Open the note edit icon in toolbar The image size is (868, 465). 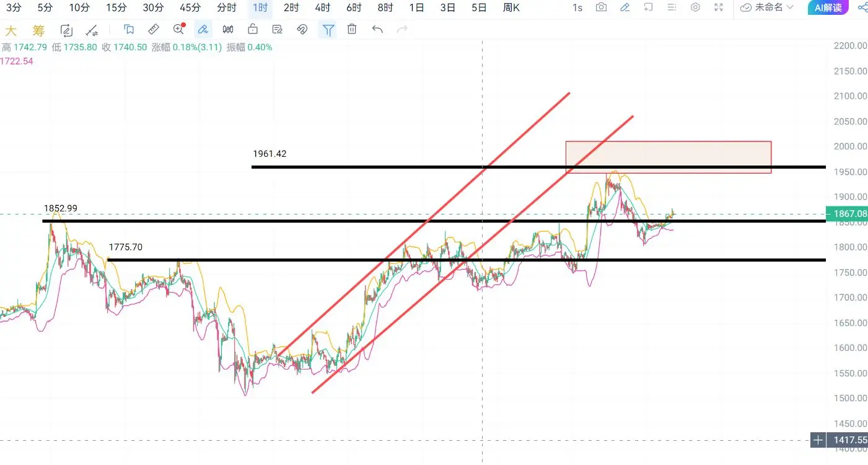click(x=278, y=29)
